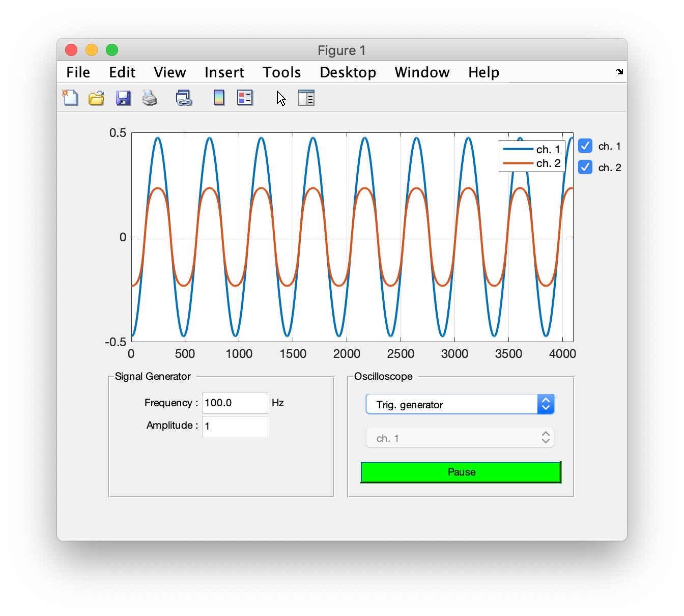Click the Frequency input field
Viewport: 684px width, 616px height.
(x=235, y=403)
